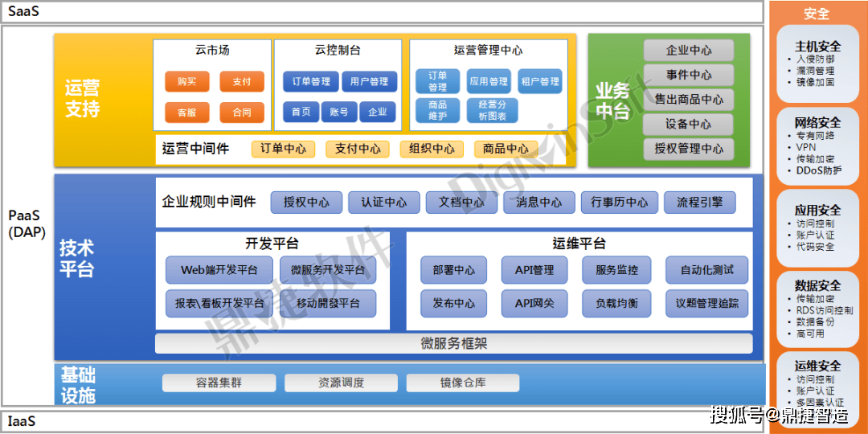
Task: Click the 认证中心 box
Action: click(x=383, y=203)
